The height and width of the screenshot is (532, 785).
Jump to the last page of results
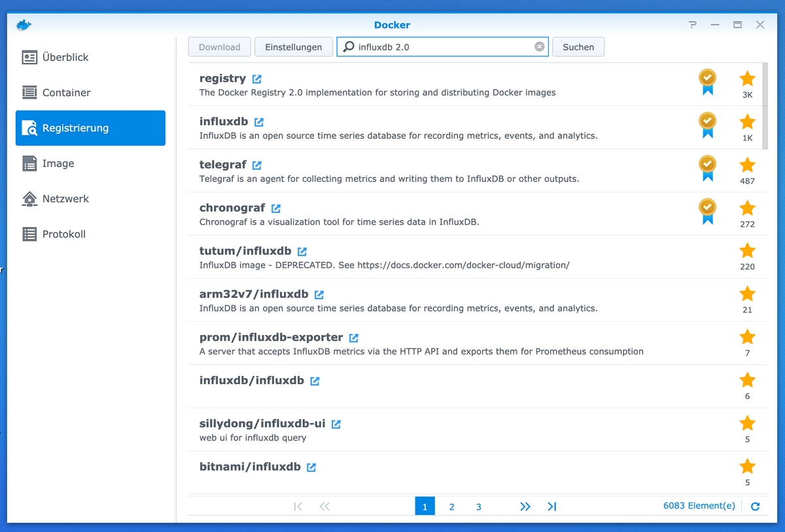pyautogui.click(x=552, y=506)
